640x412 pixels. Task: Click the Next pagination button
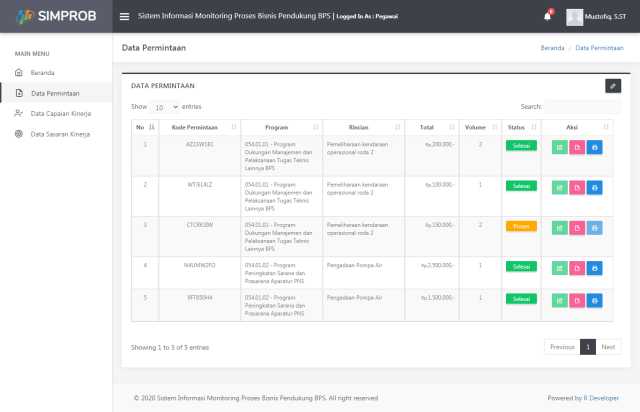tap(608, 347)
